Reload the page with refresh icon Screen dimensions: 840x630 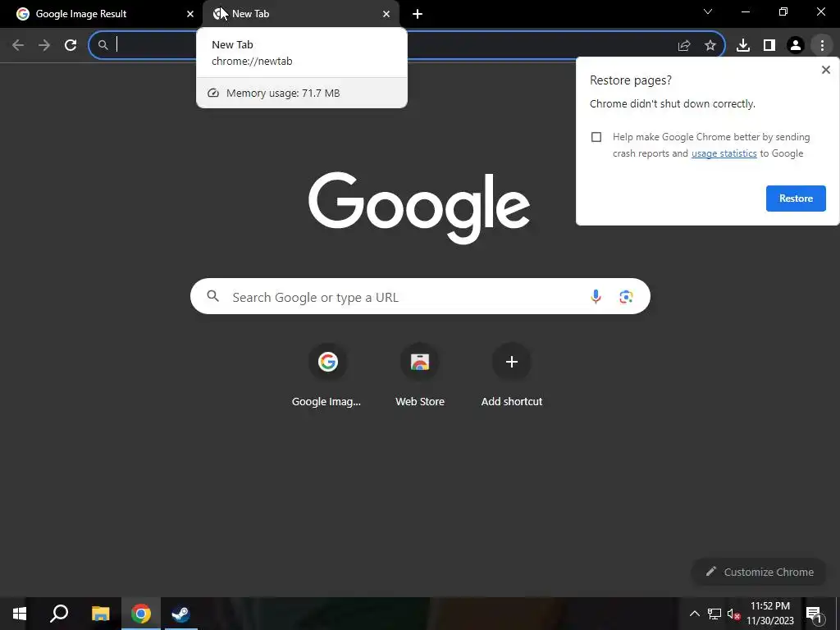pos(71,45)
